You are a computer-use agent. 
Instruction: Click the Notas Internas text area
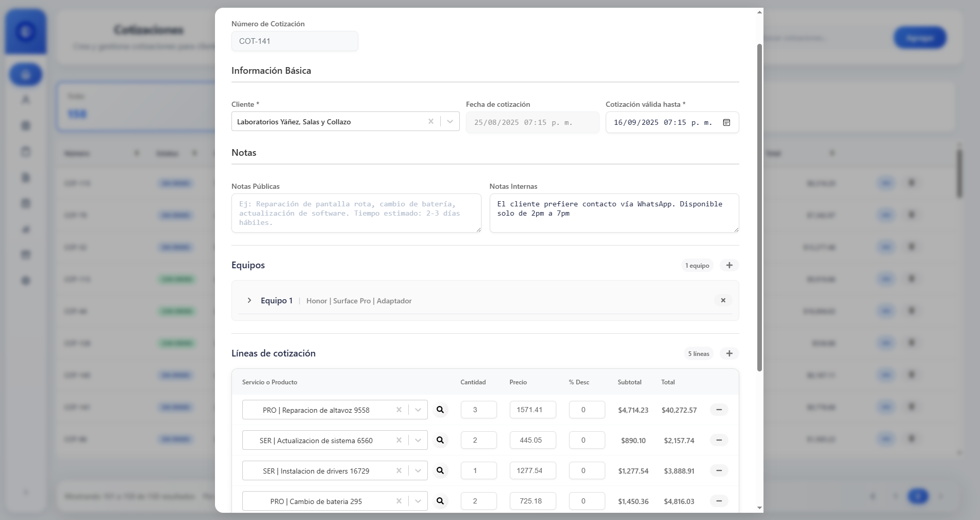pos(614,213)
